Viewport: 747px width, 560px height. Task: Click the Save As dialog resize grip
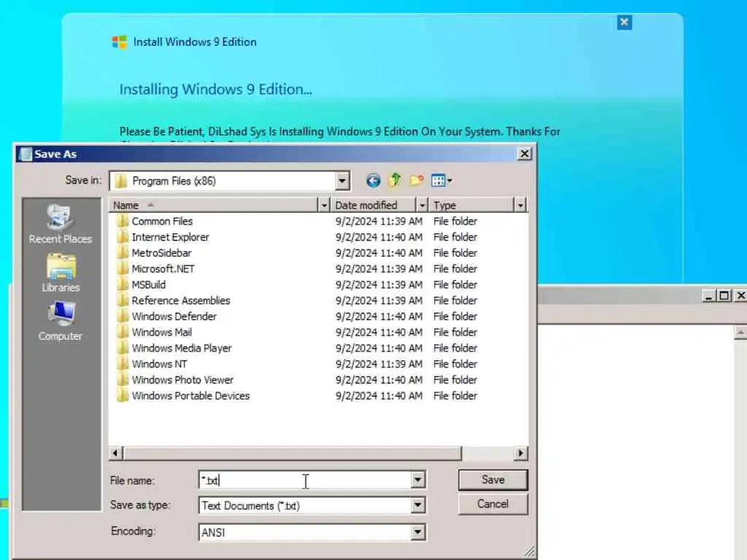pos(530,551)
